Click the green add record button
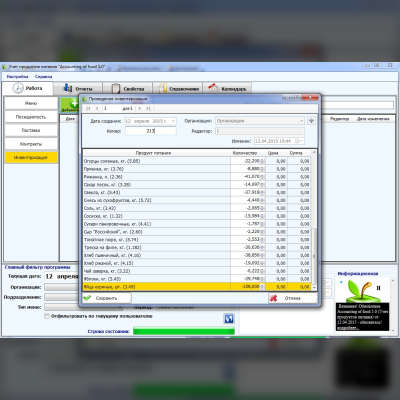The width and height of the screenshot is (400, 400). click(x=69, y=105)
